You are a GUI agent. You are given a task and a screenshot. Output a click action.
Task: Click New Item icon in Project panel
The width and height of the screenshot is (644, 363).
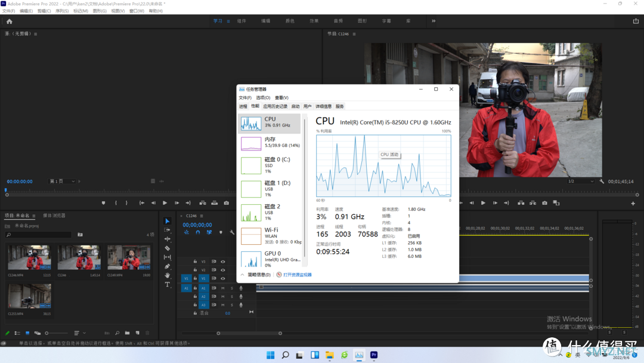[x=138, y=333]
